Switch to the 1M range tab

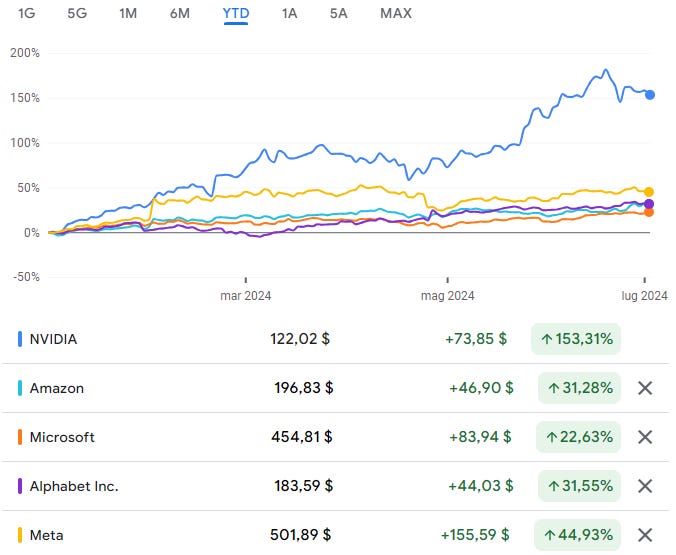128,13
